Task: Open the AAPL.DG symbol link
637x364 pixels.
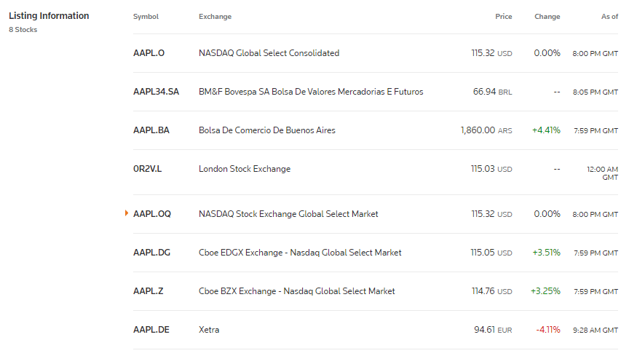Action: (x=151, y=253)
